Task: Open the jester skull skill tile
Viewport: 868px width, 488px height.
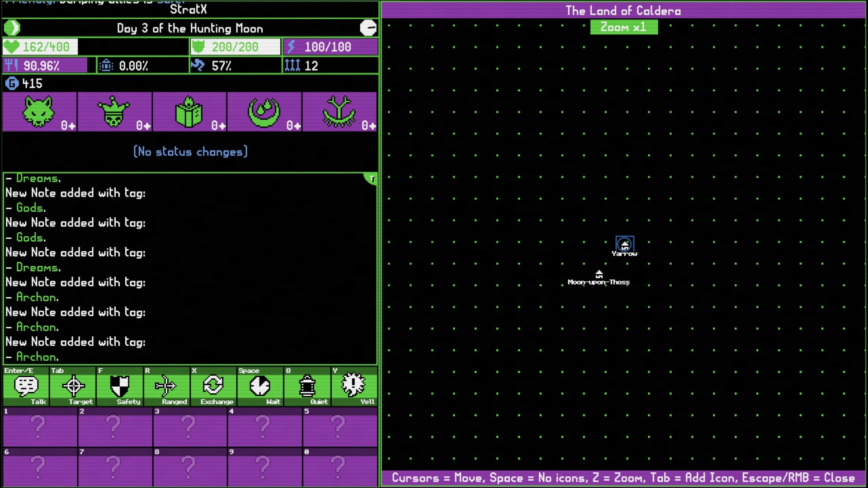Action: point(114,112)
